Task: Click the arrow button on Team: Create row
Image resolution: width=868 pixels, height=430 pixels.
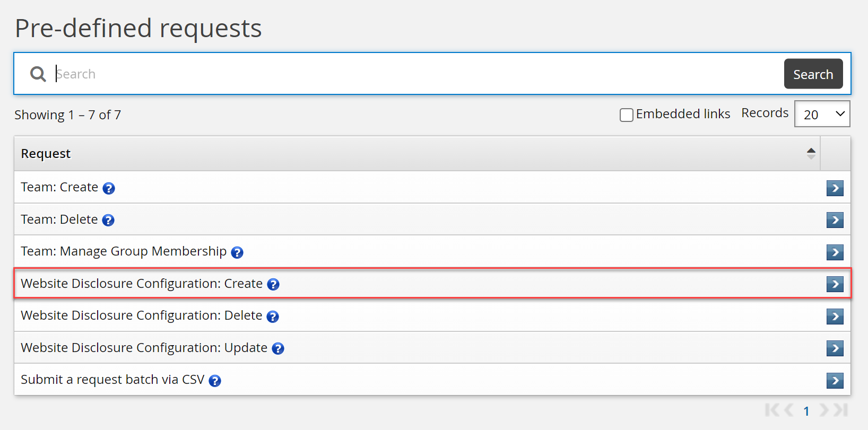Action: [x=835, y=188]
